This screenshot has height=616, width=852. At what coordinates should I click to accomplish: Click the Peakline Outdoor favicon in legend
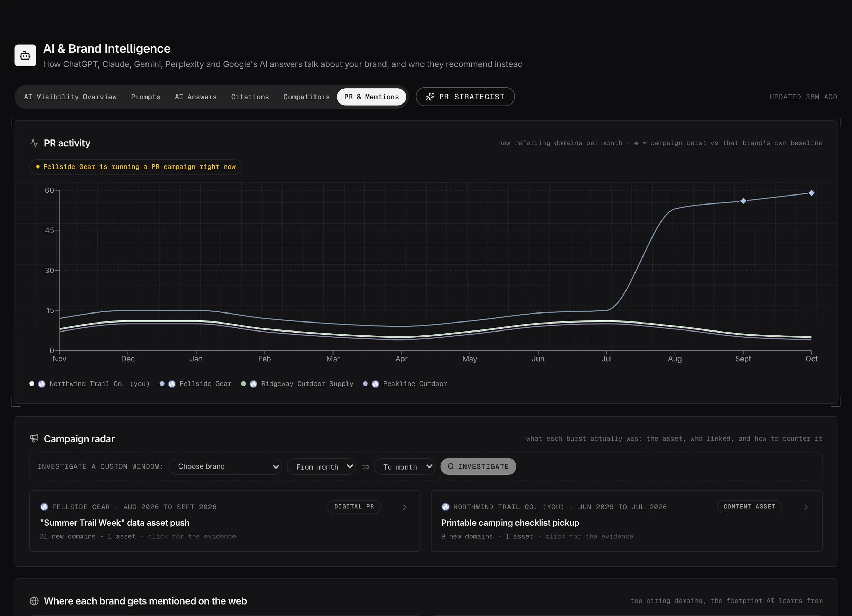coord(375,384)
